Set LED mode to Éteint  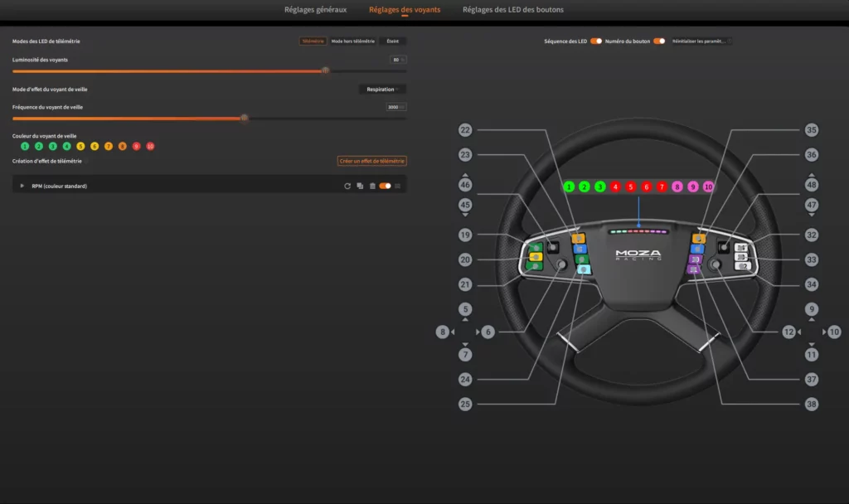pyautogui.click(x=392, y=41)
